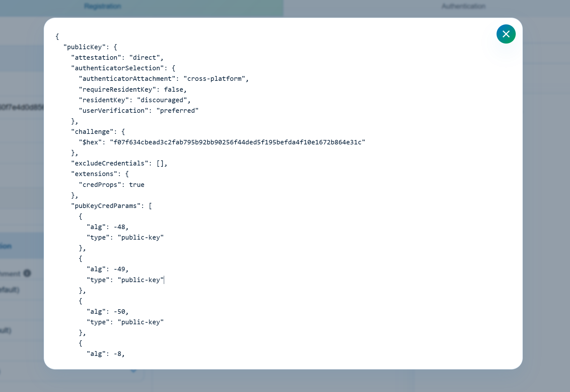
Task: Select the residentKey "discouraged" value
Action: click(162, 100)
